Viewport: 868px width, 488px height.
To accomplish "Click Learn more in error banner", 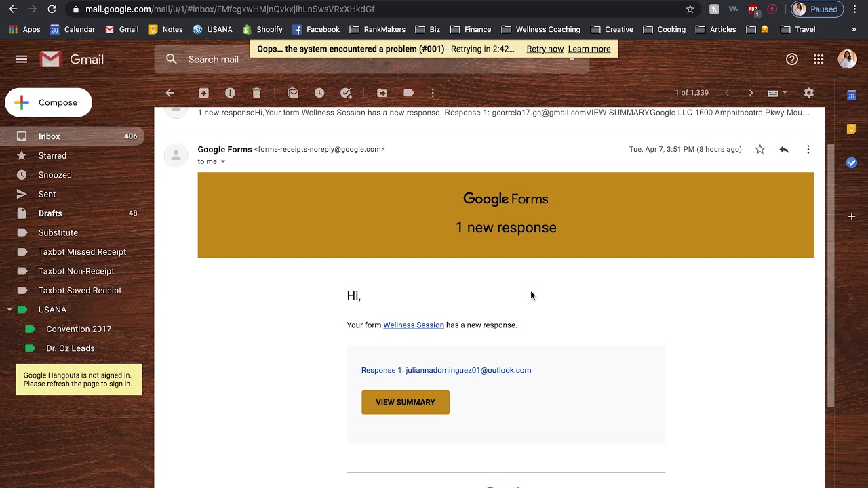I will 589,49.
